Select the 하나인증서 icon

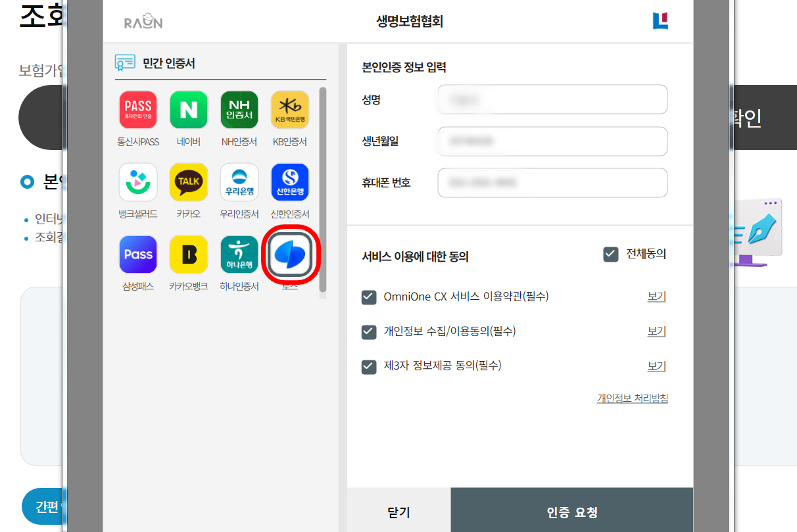pyautogui.click(x=239, y=254)
